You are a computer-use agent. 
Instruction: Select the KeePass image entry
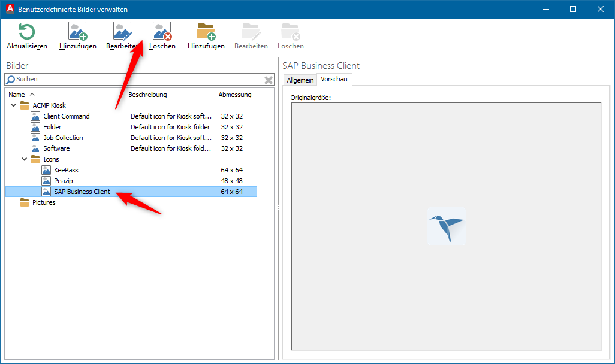pyautogui.click(x=66, y=170)
